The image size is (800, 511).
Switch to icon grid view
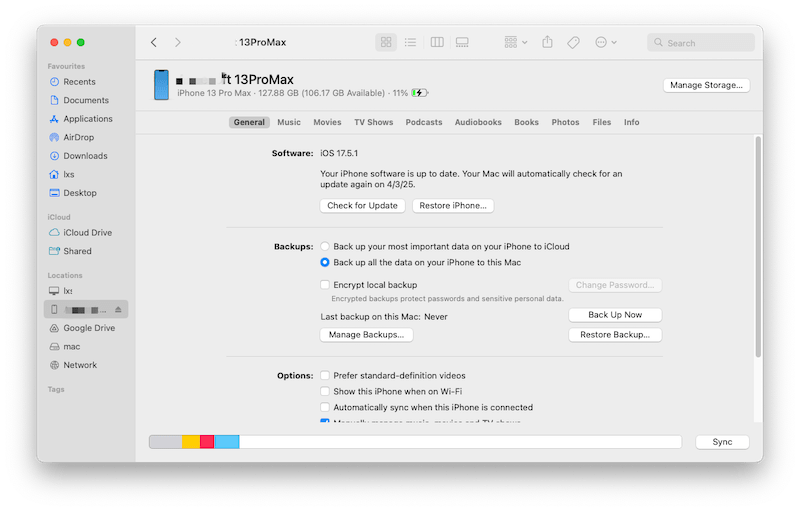click(386, 43)
